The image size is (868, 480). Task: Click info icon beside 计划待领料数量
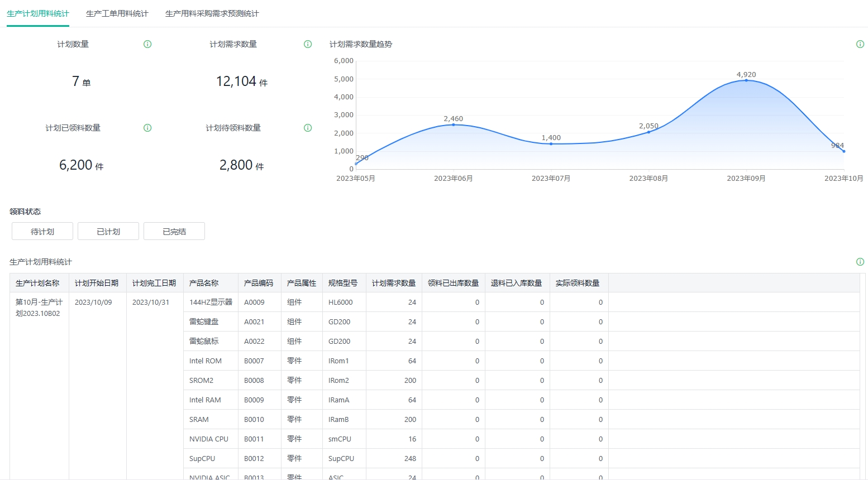(x=308, y=128)
